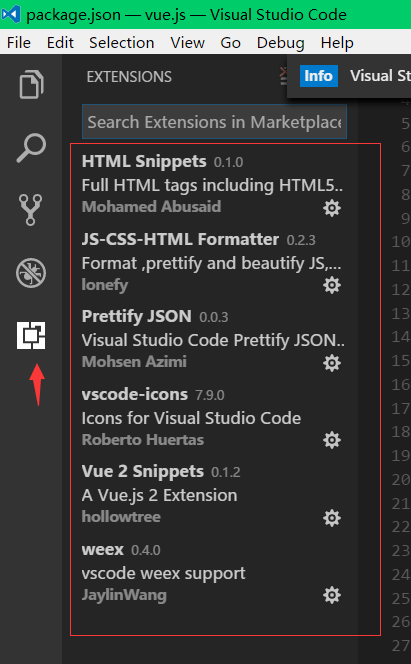Screen dimensions: 411x664
Task: Open the Selection menu
Action: [x=121, y=43]
